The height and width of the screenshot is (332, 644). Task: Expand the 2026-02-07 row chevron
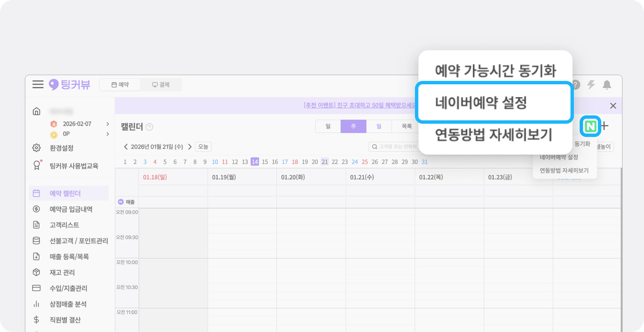point(108,124)
